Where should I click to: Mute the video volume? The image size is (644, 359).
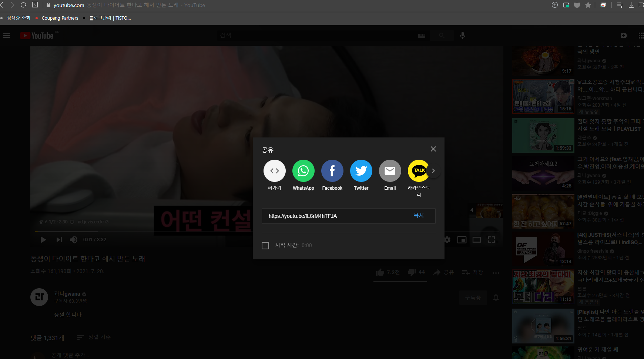pos(74,240)
